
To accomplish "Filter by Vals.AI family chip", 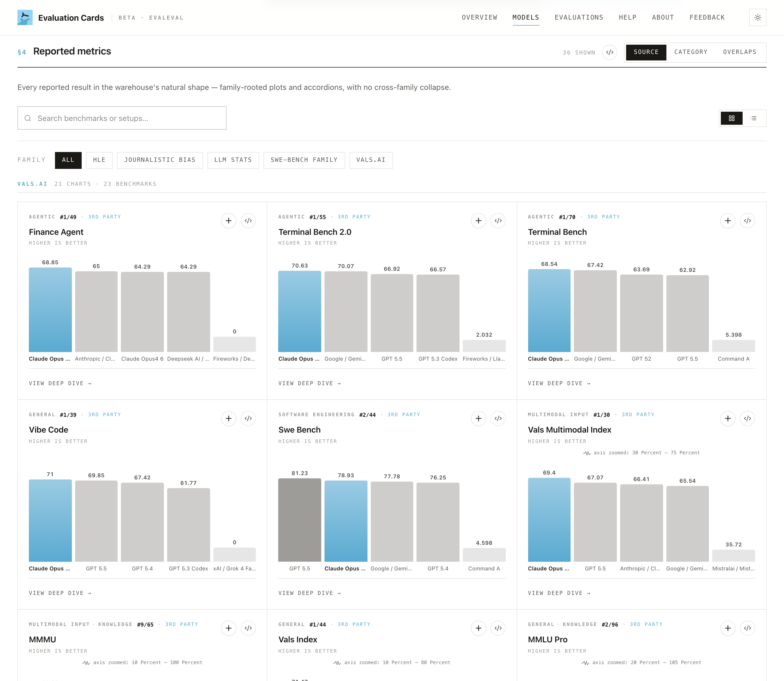I will (x=371, y=160).
